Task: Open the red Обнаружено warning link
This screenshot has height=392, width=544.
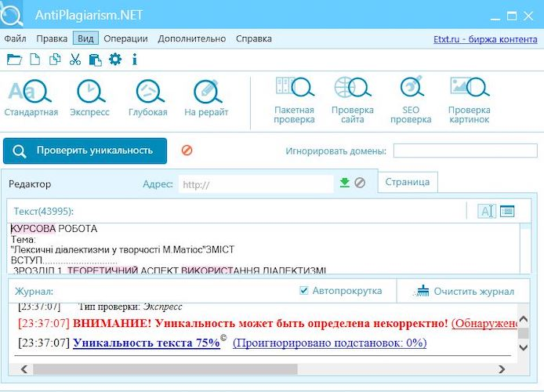Action: [x=484, y=323]
